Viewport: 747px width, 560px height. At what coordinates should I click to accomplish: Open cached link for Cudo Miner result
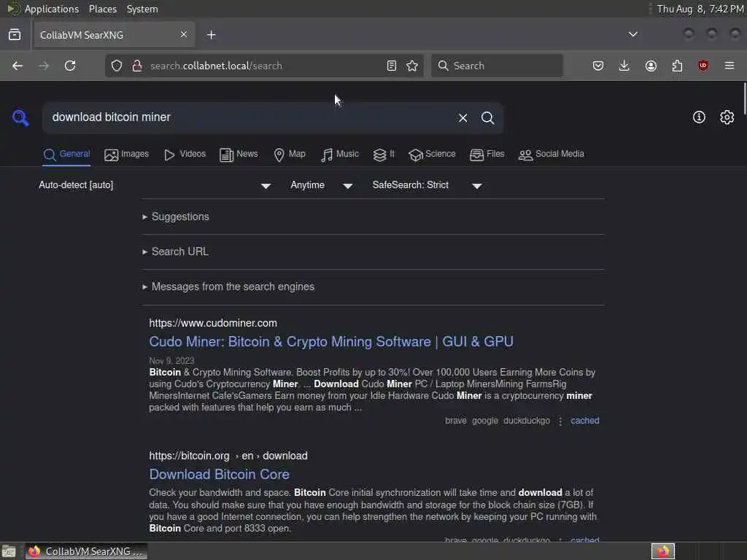585,421
